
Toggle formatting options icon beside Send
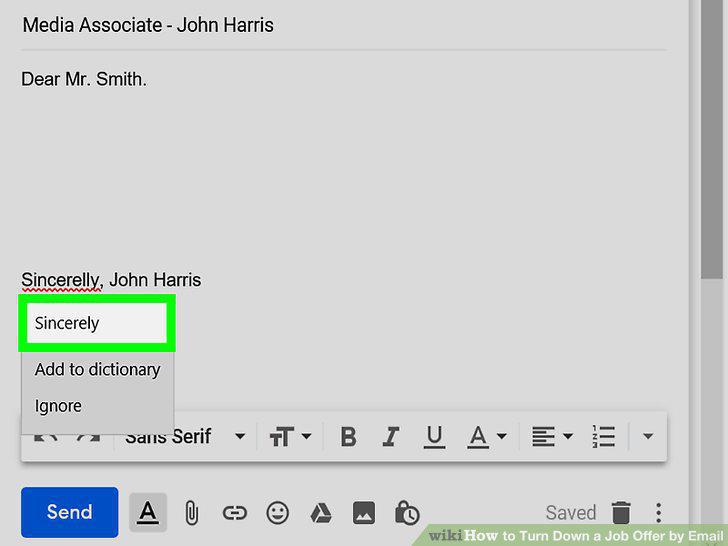pyautogui.click(x=148, y=513)
